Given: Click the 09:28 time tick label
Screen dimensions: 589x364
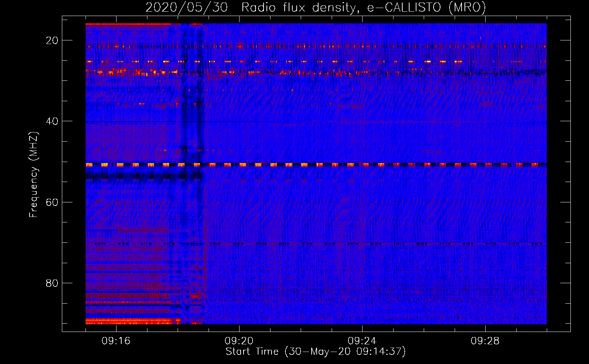Looking at the screenshot, I should click(x=485, y=341).
